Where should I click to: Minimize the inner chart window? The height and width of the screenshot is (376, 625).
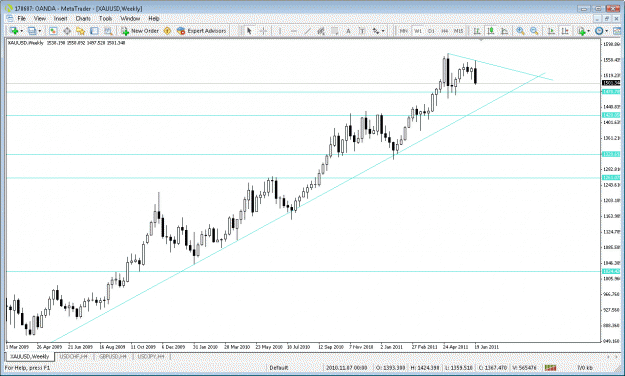tap(597, 18)
